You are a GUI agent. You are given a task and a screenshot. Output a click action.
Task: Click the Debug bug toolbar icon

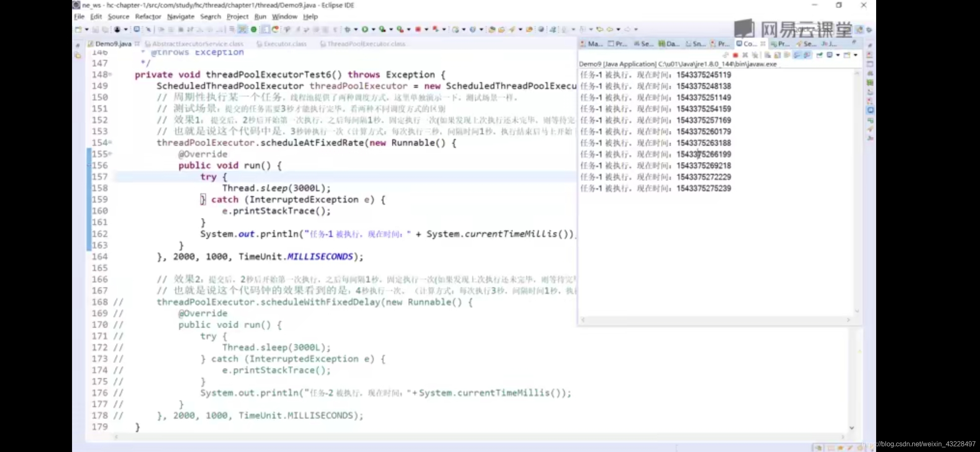(x=348, y=29)
